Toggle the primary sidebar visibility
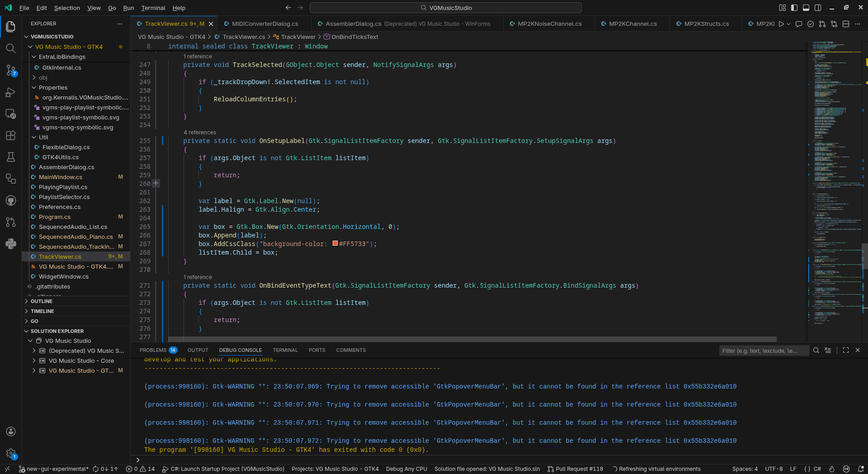Viewport: 868px width, 474px height. [x=794, y=8]
